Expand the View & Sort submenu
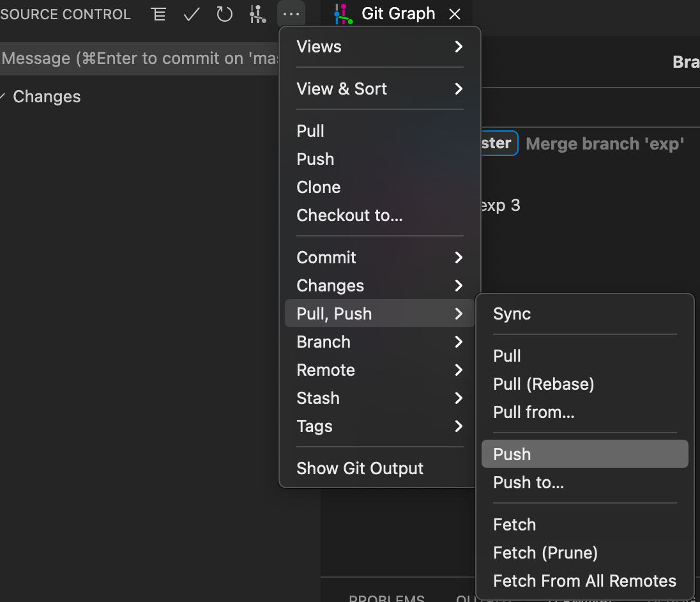 point(379,88)
